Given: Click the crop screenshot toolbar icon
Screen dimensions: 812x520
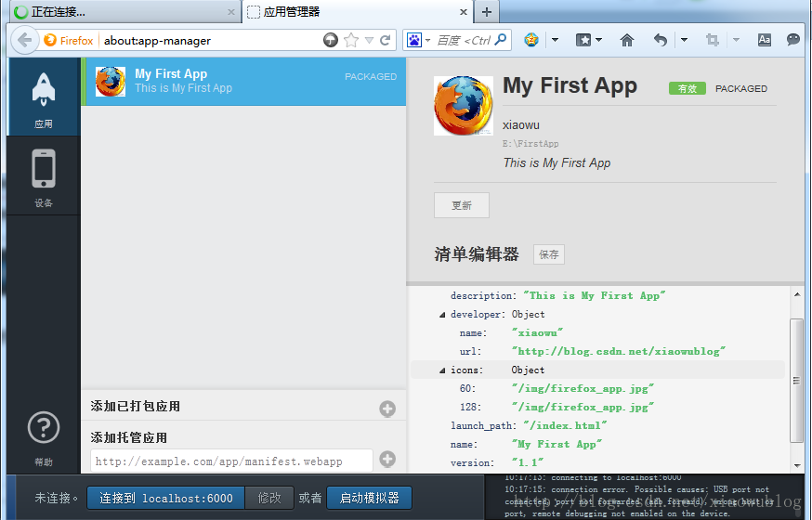Looking at the screenshot, I should 713,40.
